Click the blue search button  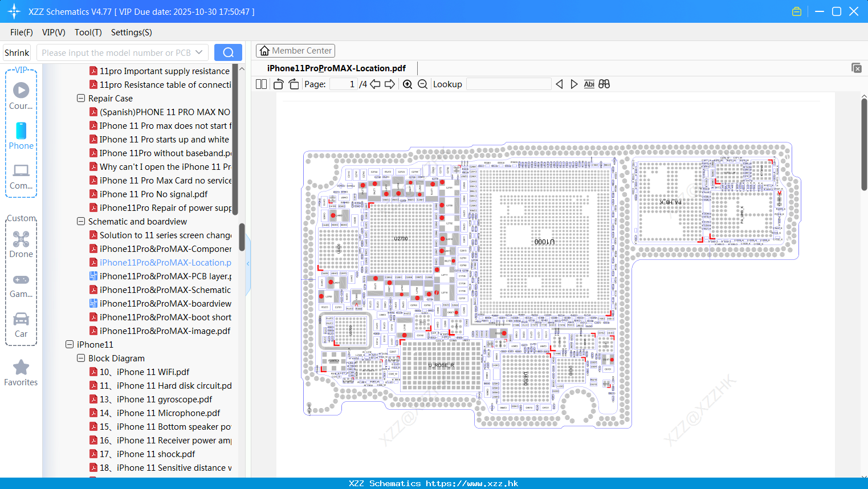pyautogui.click(x=228, y=52)
